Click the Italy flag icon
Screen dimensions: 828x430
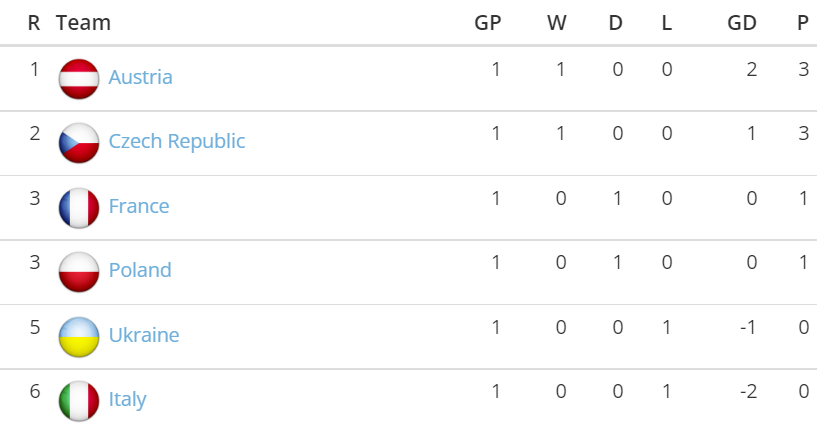pyautogui.click(x=79, y=400)
